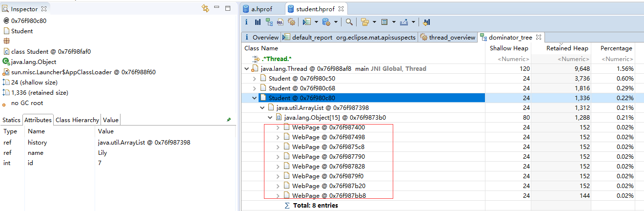
Task: Pin the Inspector tab with pushpin icon
Action: [x=229, y=119]
